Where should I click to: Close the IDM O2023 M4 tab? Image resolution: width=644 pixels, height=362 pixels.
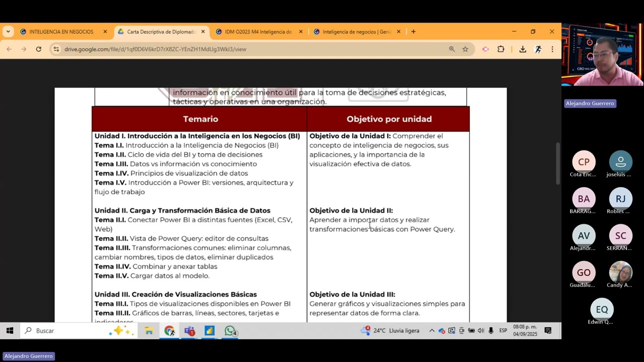[x=301, y=32]
